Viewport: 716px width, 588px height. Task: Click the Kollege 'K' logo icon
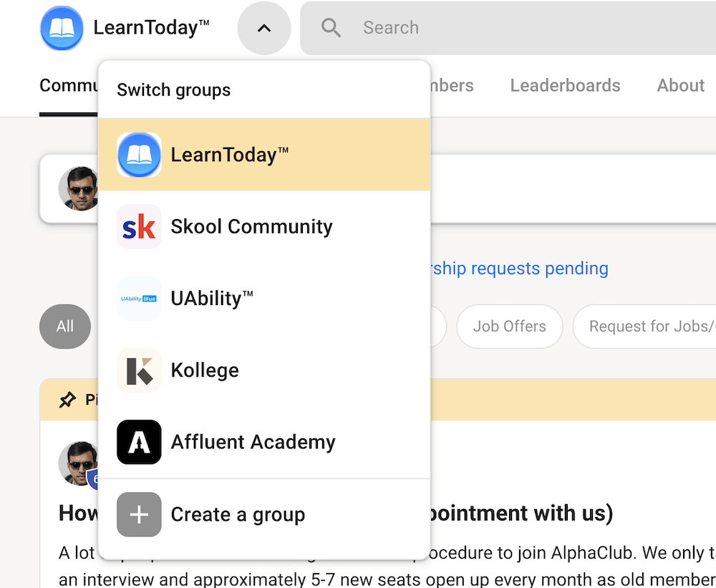[139, 370]
